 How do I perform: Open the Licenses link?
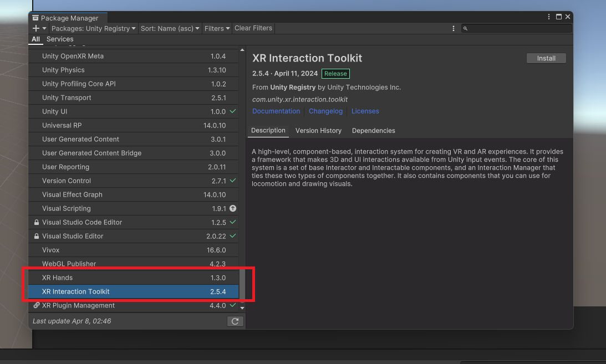365,111
